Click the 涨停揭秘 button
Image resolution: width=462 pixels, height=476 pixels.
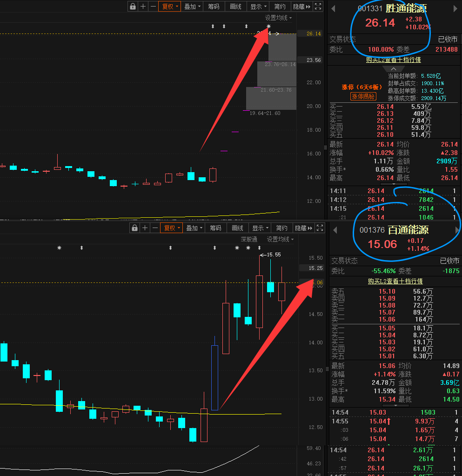point(363,96)
